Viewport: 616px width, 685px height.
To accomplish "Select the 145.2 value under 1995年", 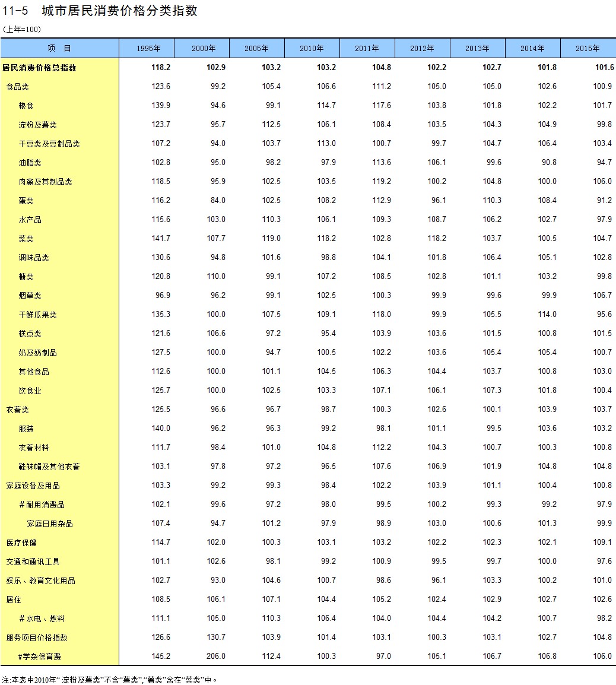I will [160, 657].
